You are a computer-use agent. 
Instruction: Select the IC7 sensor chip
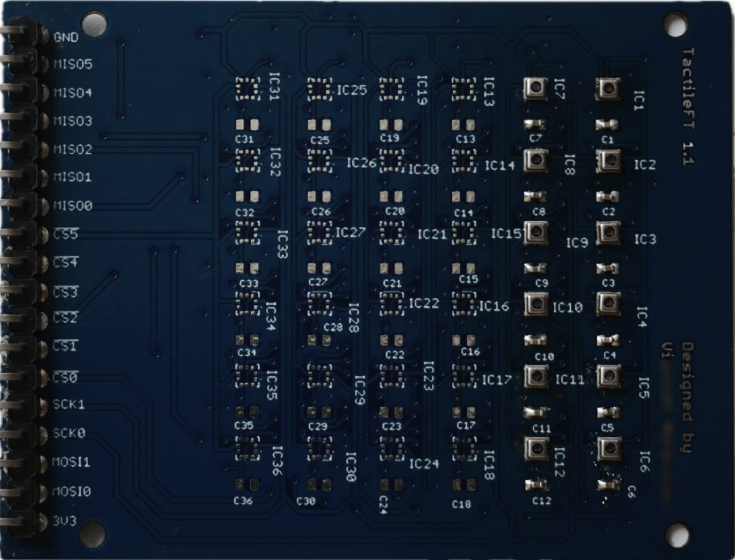coord(535,88)
